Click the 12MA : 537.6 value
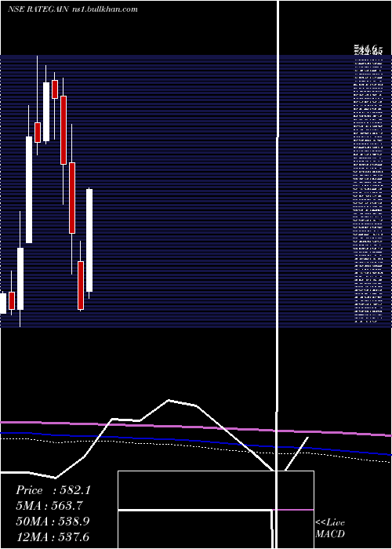The height and width of the screenshot is (549, 392). coord(53,536)
